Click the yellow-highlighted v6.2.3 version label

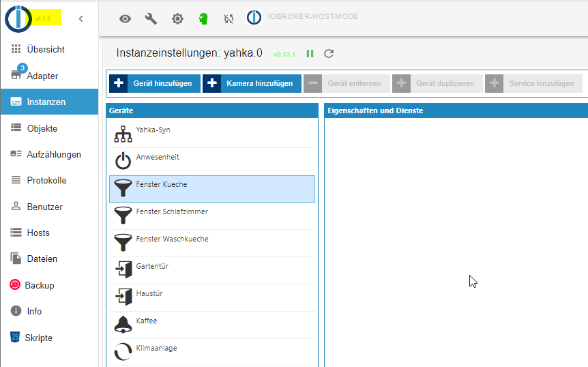pyautogui.click(x=43, y=18)
